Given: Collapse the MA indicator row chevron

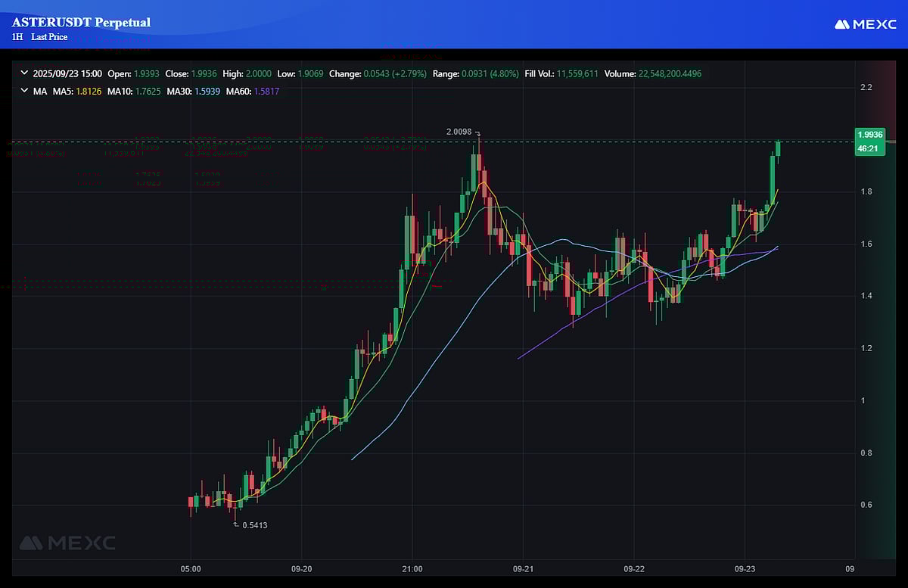Looking at the screenshot, I should pyautogui.click(x=25, y=91).
